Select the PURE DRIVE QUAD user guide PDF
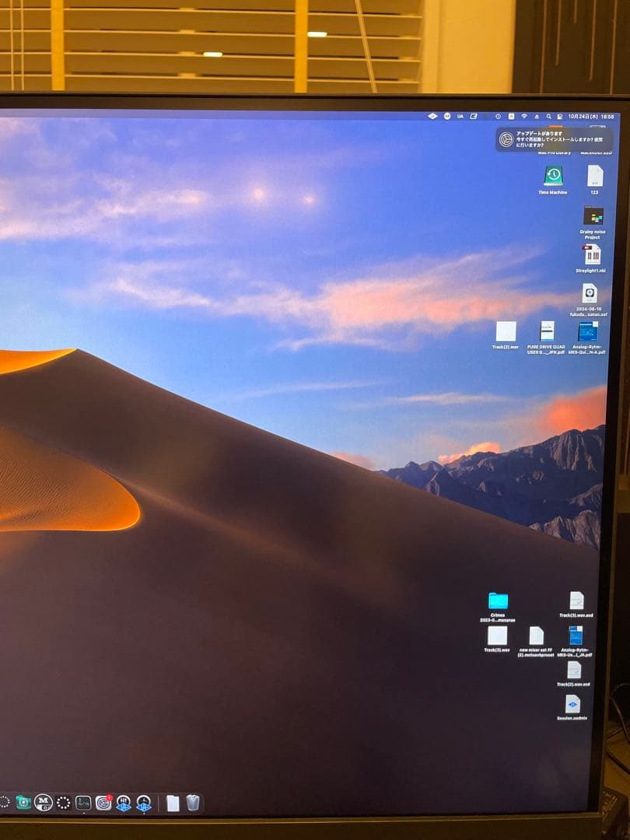The height and width of the screenshot is (840, 630). [x=548, y=331]
